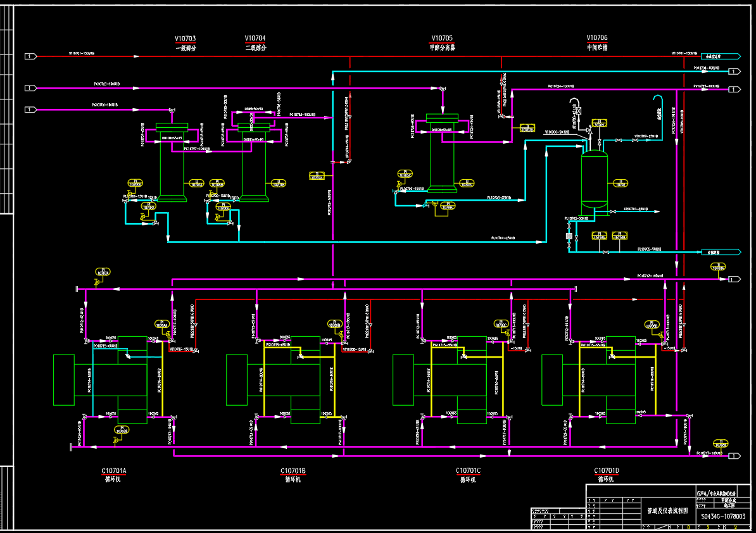Screen dimensions: 756x533
Task: Click the top-left connector tag on red line
Action: pos(30,56)
